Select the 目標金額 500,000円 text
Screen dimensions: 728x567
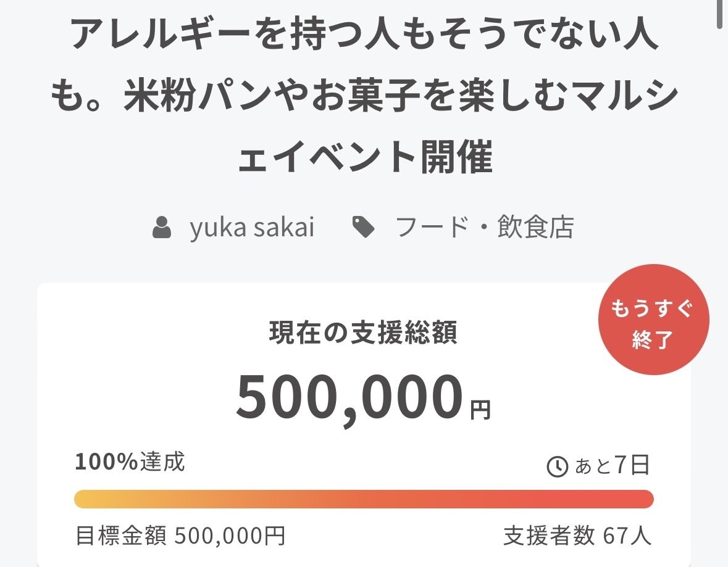pyautogui.click(x=180, y=536)
